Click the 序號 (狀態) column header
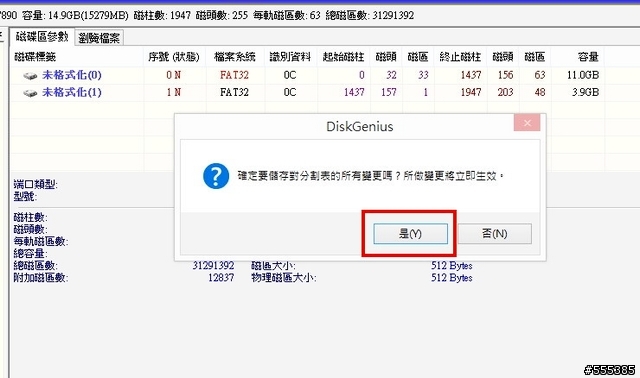The image size is (640, 378). (x=174, y=57)
